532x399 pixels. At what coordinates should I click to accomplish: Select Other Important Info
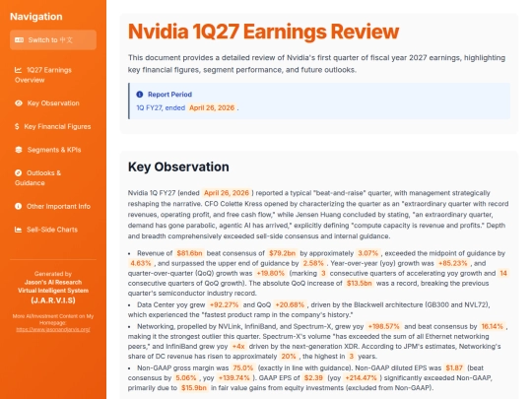point(53,206)
